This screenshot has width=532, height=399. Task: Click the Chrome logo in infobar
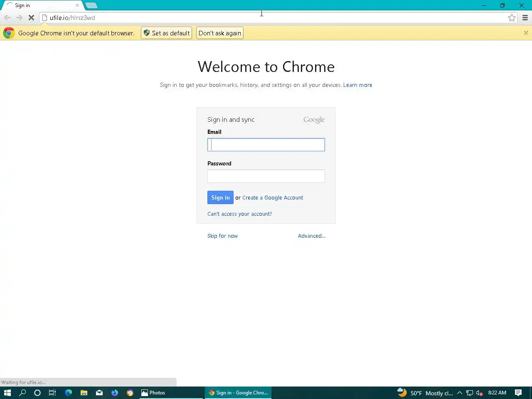click(9, 33)
